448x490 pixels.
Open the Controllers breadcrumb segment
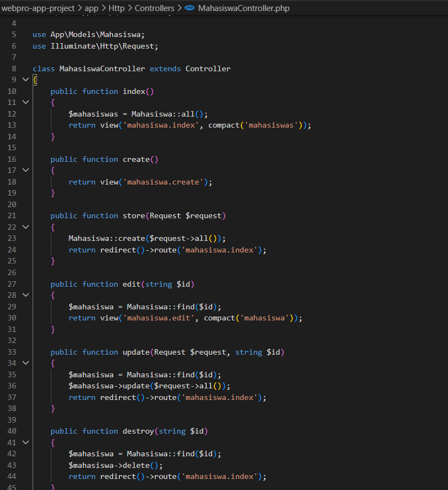point(154,8)
